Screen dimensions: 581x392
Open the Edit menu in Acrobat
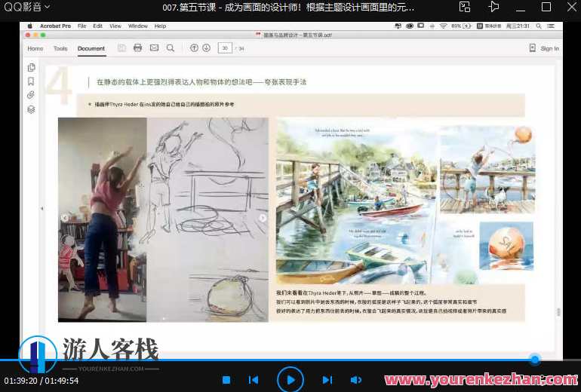point(97,26)
